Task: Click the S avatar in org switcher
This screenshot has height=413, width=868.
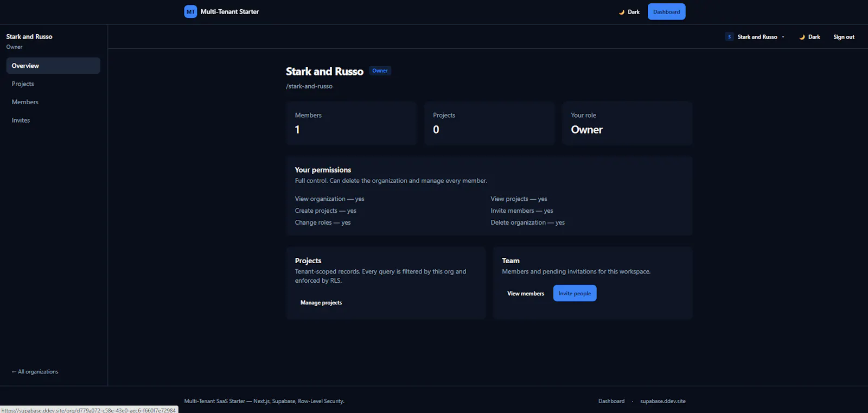Action: (729, 37)
